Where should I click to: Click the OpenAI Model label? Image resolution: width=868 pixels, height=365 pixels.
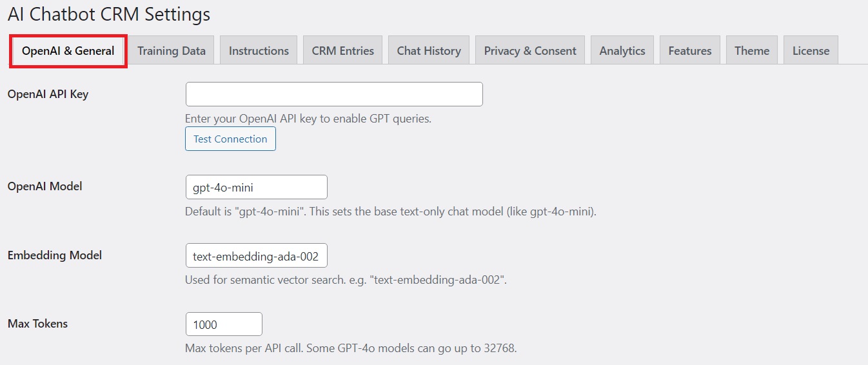45,186
